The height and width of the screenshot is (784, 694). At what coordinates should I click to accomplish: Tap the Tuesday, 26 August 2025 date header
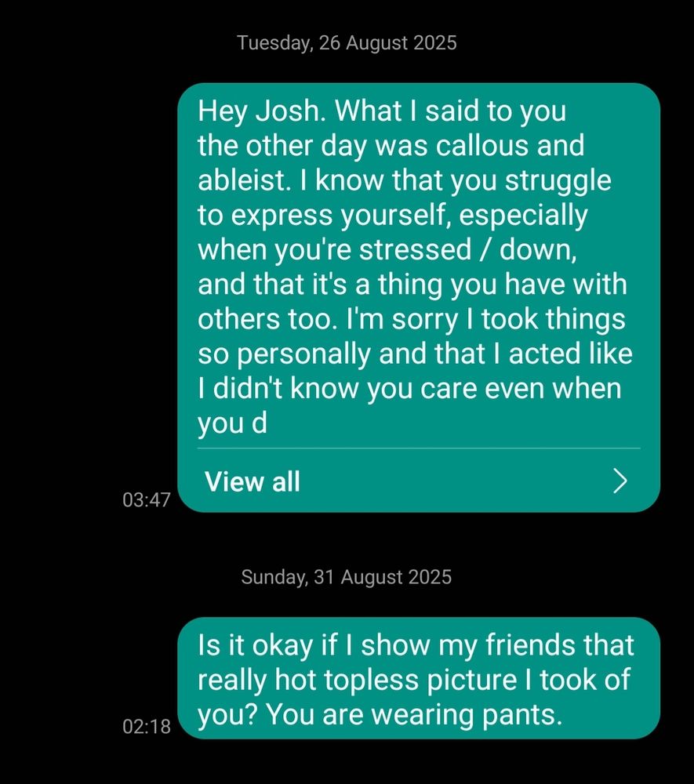347,43
